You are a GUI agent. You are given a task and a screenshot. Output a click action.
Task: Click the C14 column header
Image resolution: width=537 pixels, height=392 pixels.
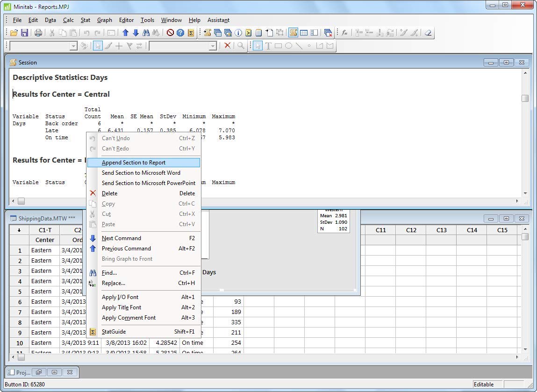pos(472,230)
